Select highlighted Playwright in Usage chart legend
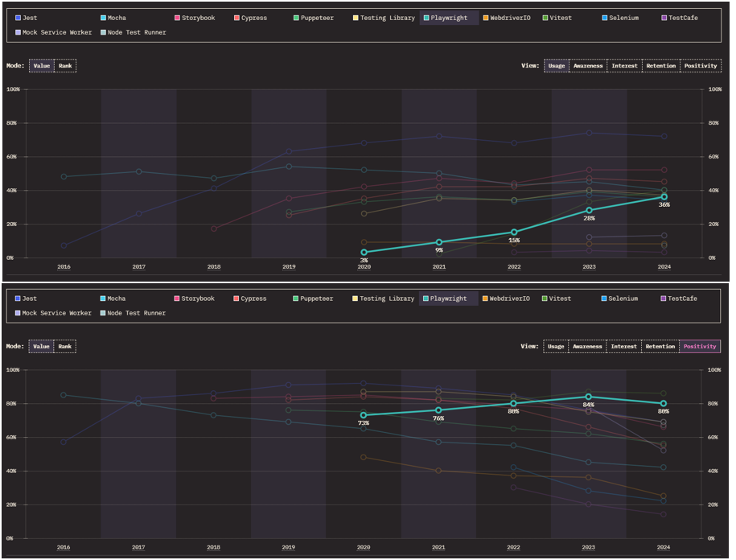Screen dimensions: 736x560 point(449,18)
